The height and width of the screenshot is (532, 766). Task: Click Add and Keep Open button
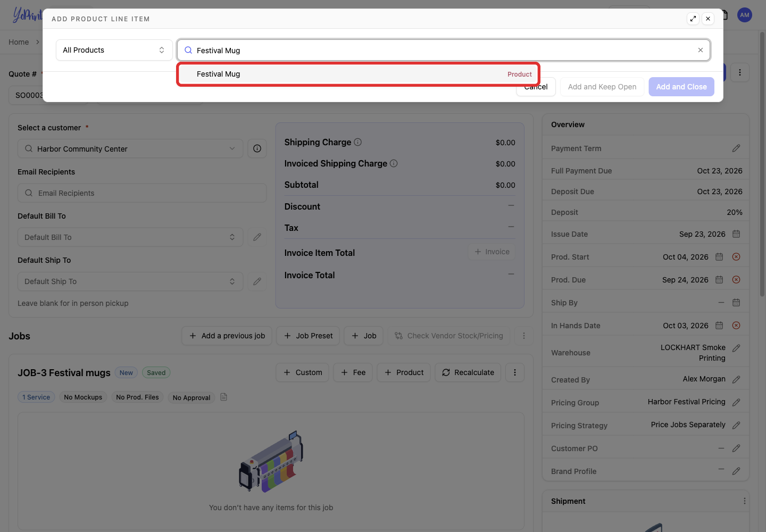pos(602,87)
